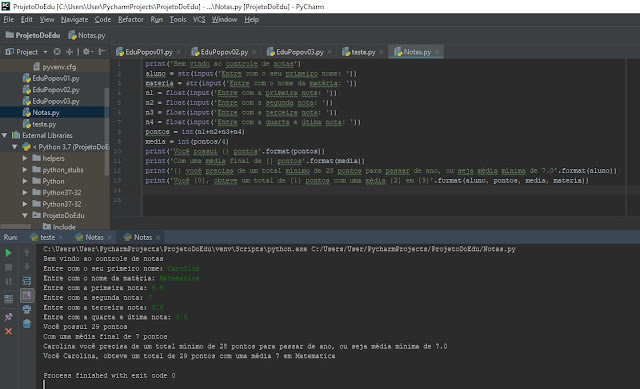Click the Print console output icon
The height and width of the screenshot is (389, 640).
[27, 309]
